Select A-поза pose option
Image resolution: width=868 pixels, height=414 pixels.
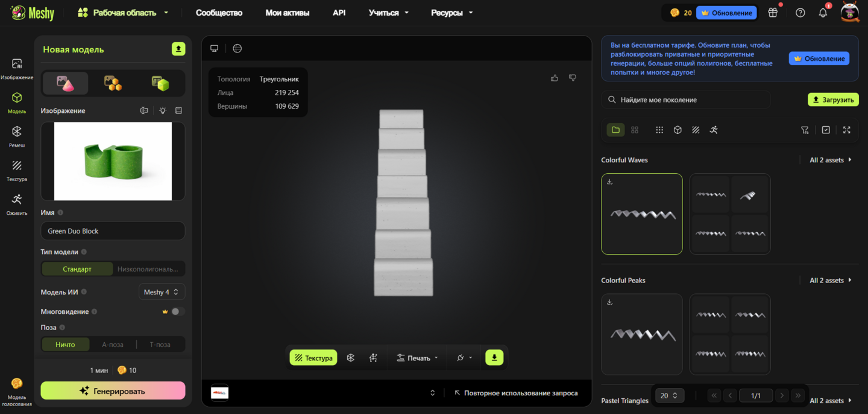pyautogui.click(x=113, y=345)
